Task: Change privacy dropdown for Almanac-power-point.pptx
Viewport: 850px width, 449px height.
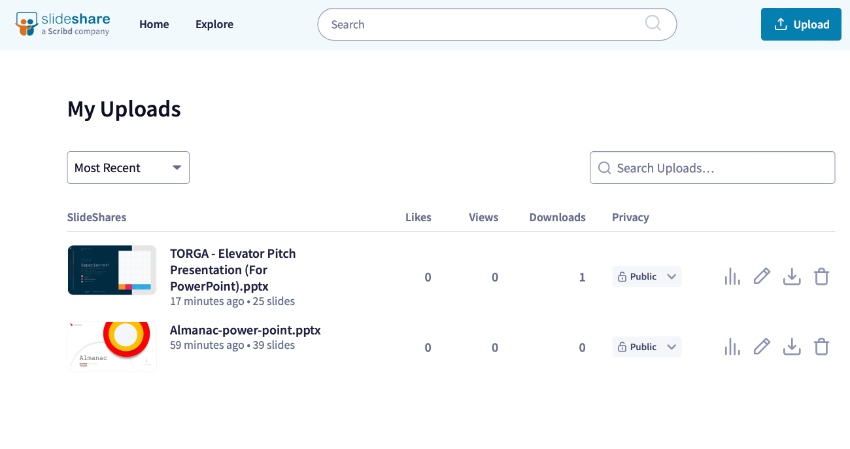Action: click(647, 347)
